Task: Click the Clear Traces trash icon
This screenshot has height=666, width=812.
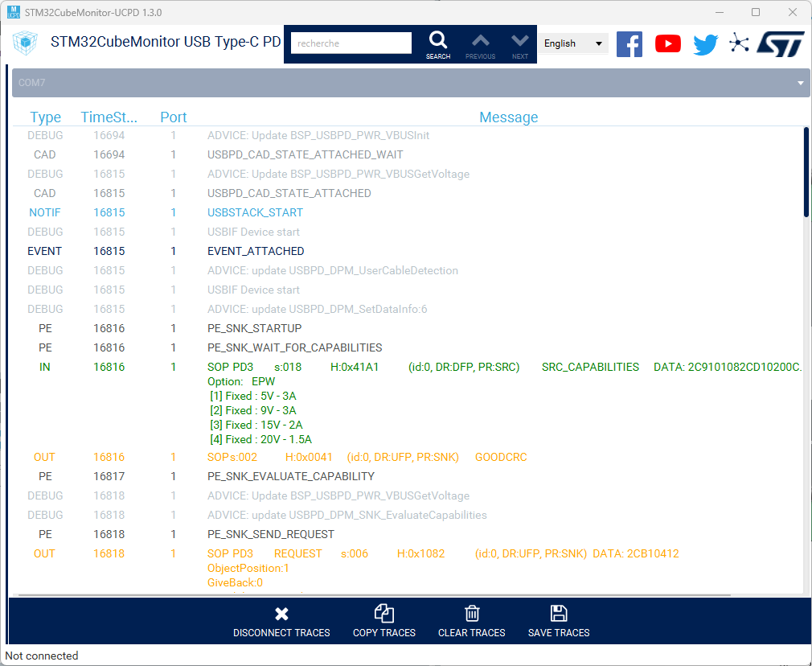Action: (471, 613)
